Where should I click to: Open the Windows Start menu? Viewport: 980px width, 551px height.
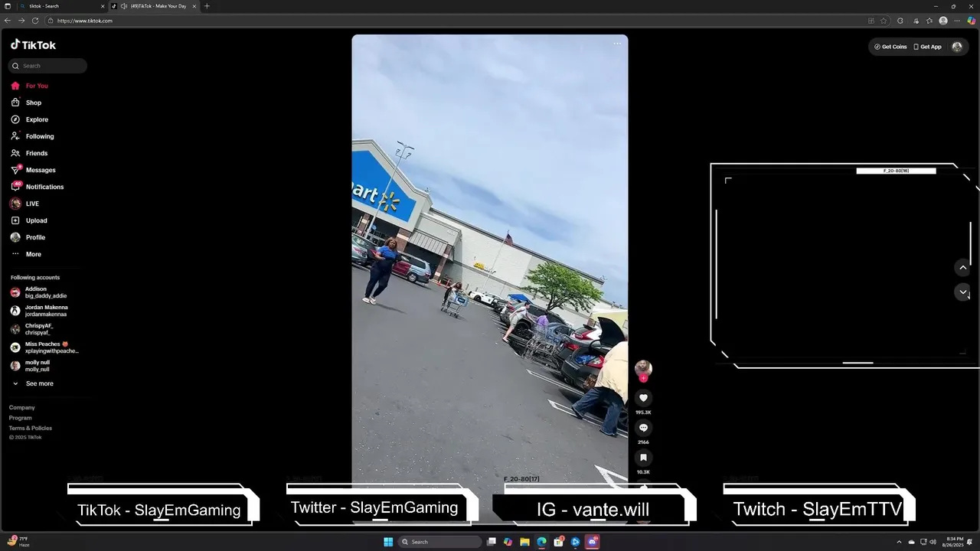pyautogui.click(x=388, y=542)
